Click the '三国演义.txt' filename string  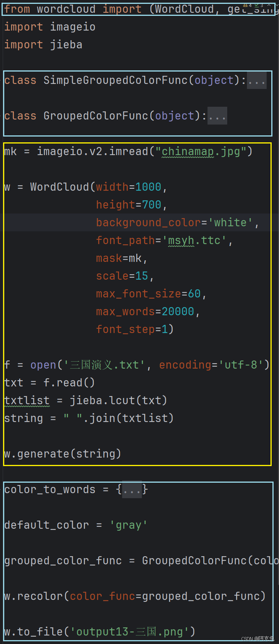pyautogui.click(x=104, y=365)
